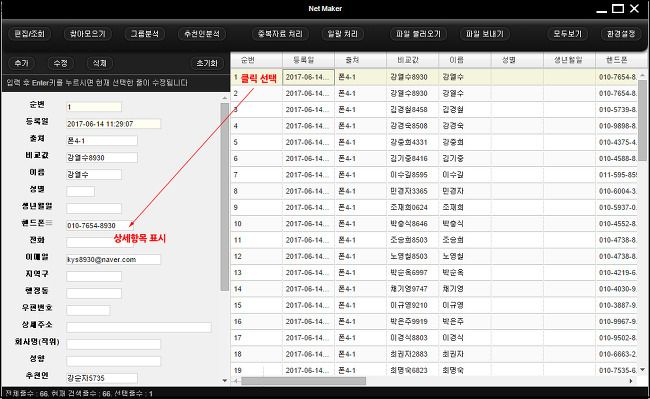Open 환경설정 settings
Viewport: 650px width, 399px height.
[x=621, y=34]
